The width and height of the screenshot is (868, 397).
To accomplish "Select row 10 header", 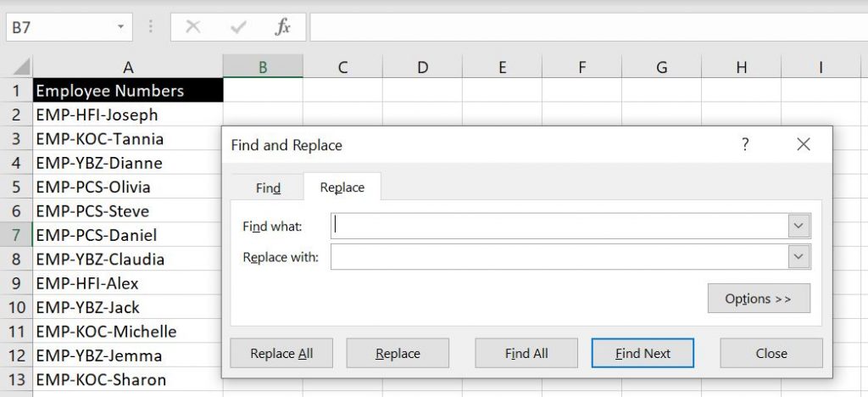I will (x=16, y=307).
